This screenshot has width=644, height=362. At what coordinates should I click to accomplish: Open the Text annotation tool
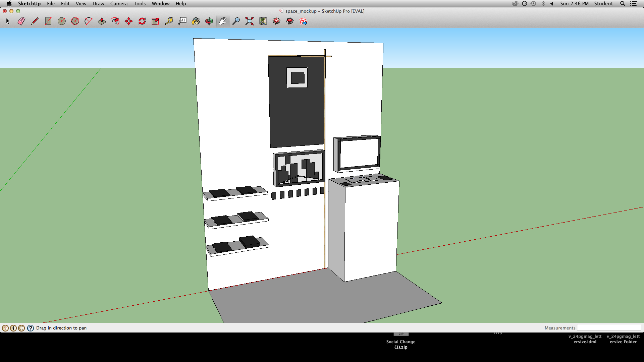click(182, 21)
